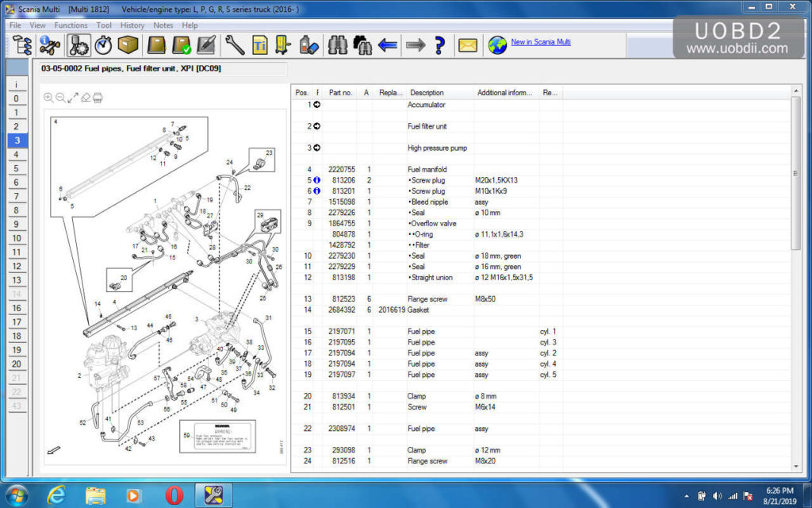
Task: Click the double binoculars advanced search icon
Action: (x=362, y=45)
